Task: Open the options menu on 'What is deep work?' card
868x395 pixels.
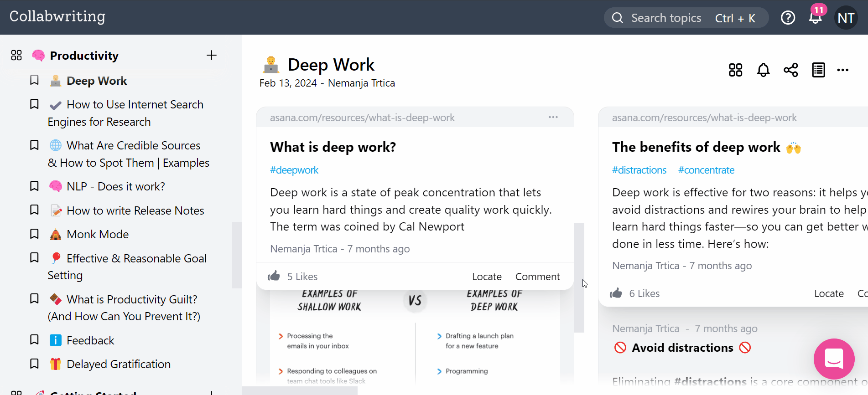Action: click(553, 118)
